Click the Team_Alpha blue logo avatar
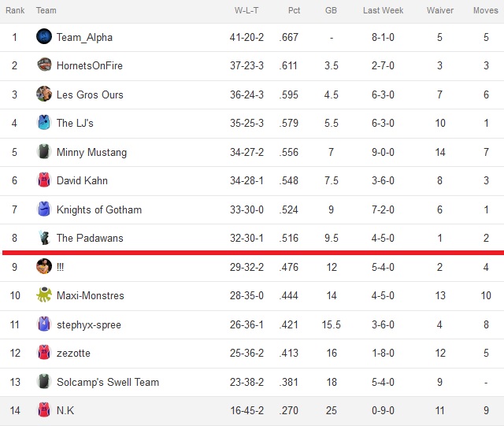Screen dimensions: 504x426 pyautogui.click(x=44, y=36)
